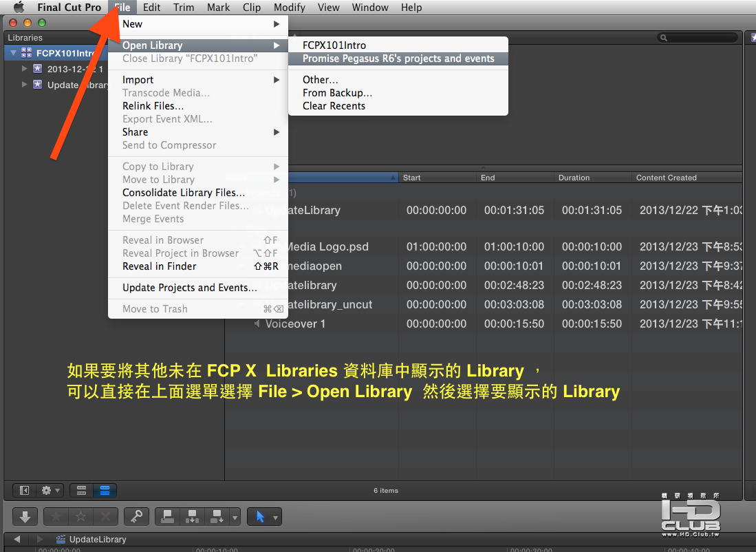Open the Mark menu
756x552 pixels.
click(x=219, y=8)
